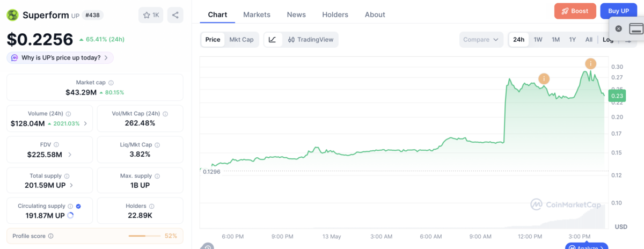This screenshot has width=644, height=249.
Task: Click the Buy UP button
Action: (618, 11)
